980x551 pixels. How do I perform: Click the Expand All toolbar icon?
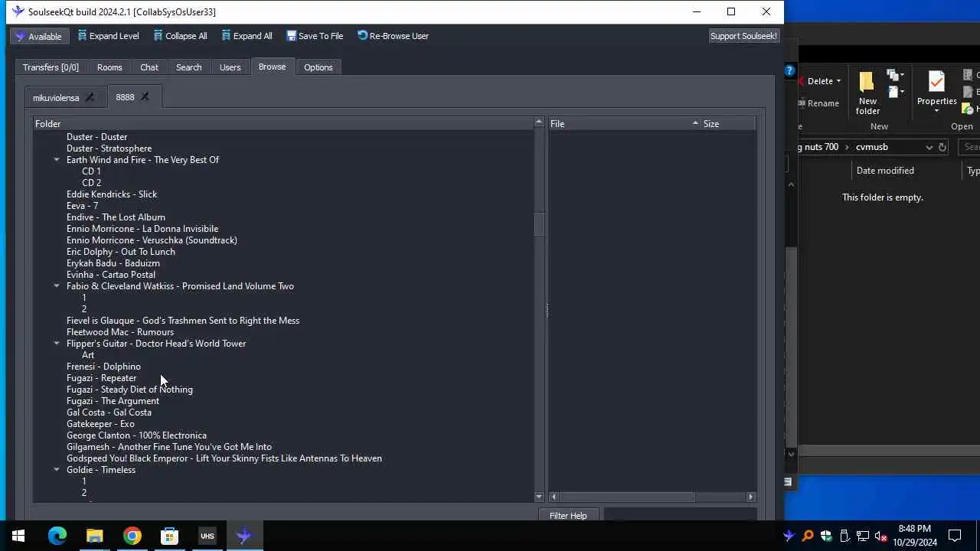point(226,35)
